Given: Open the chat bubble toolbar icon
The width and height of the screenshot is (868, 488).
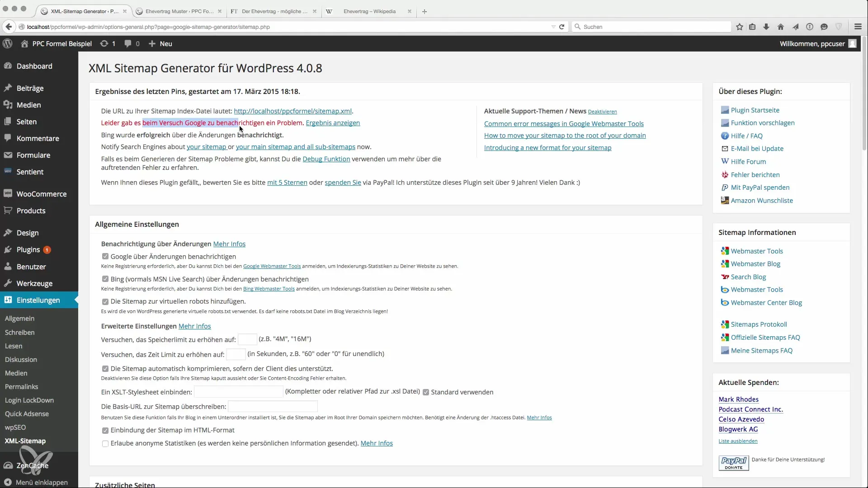Looking at the screenshot, I should 824,27.
